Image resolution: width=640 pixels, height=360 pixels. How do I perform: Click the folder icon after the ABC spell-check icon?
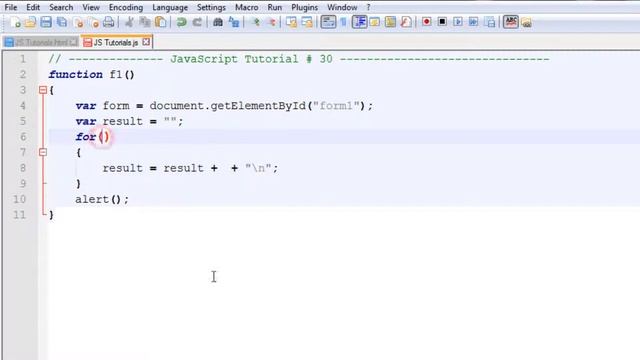coord(527,22)
